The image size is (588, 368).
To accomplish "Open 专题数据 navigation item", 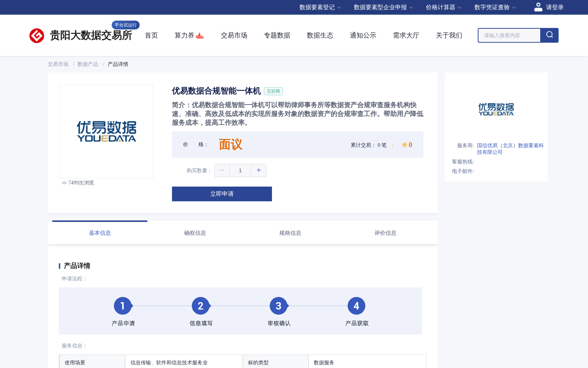I will point(277,35).
